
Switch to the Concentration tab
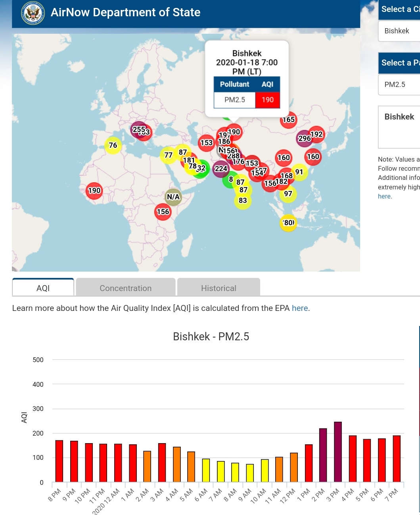point(125,288)
